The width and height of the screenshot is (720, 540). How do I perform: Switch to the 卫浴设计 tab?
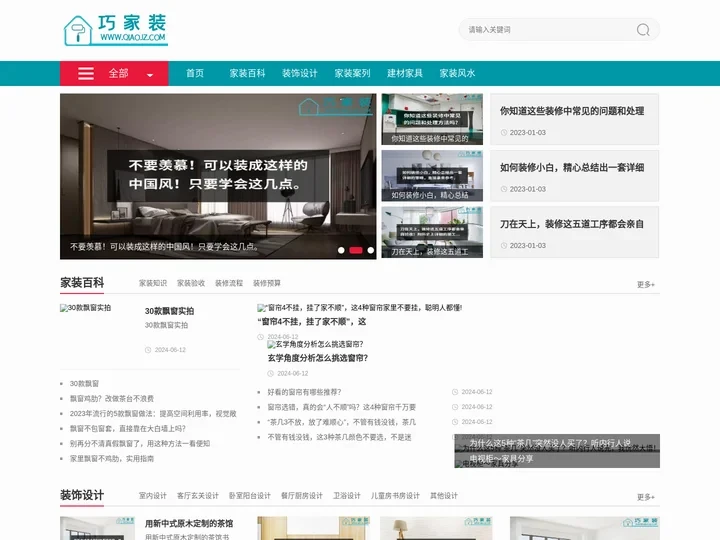(x=347, y=496)
